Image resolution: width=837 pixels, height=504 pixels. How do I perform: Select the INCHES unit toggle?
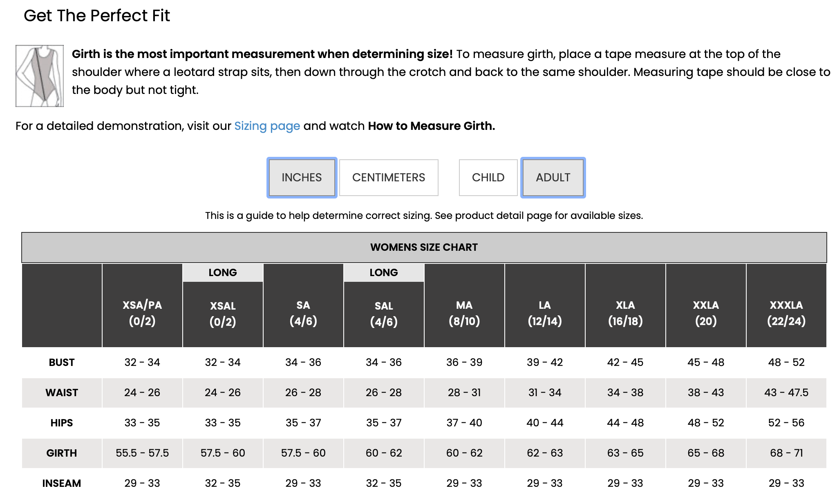coord(302,178)
